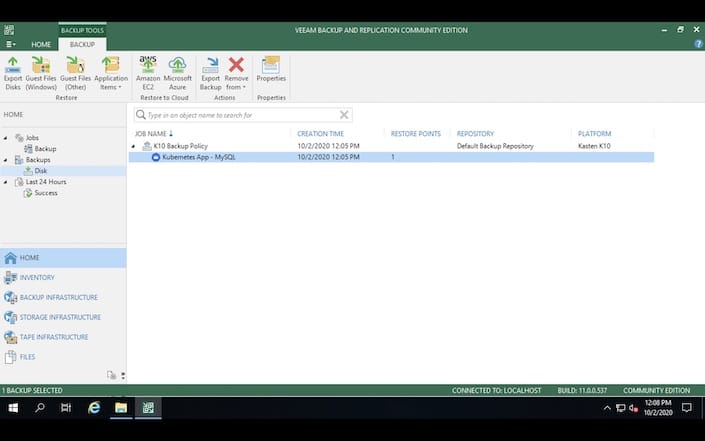Open the main application menu button
Image resolution: width=705 pixels, height=441 pixels.
(x=11, y=45)
